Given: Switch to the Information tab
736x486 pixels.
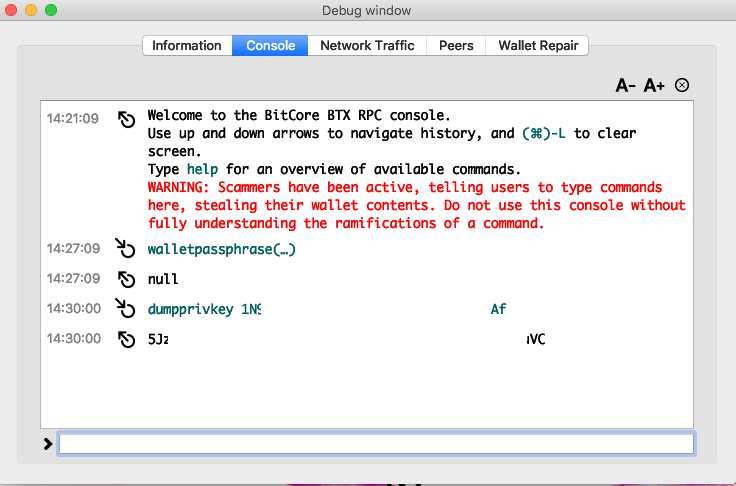Looking at the screenshot, I should [x=187, y=46].
